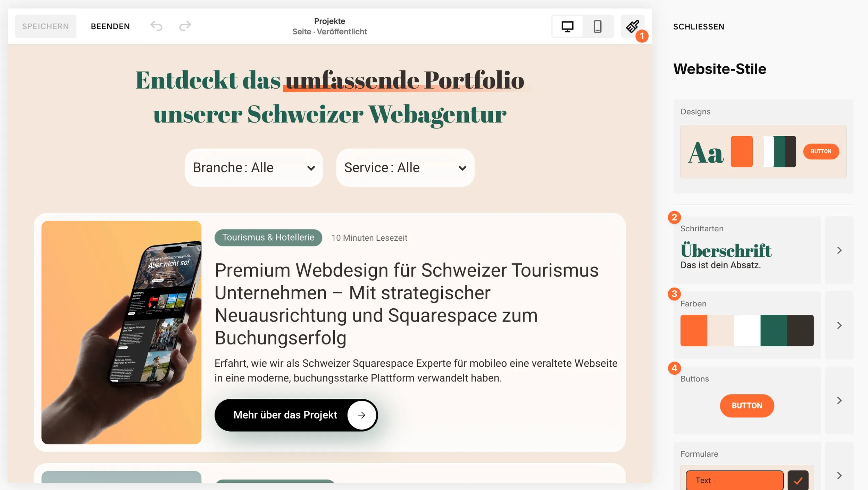Toggle the checkmark beside the Text form field
The width and height of the screenshot is (868, 490).
click(x=798, y=479)
